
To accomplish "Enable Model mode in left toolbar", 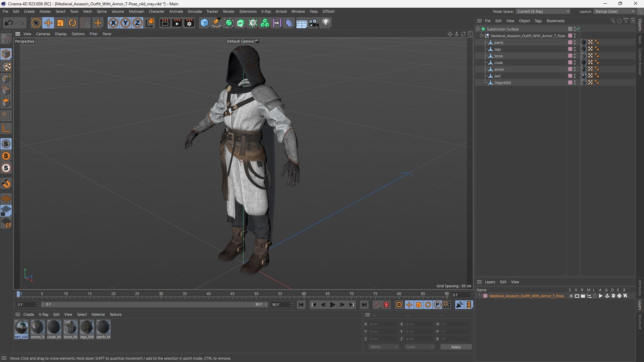I will point(6,54).
